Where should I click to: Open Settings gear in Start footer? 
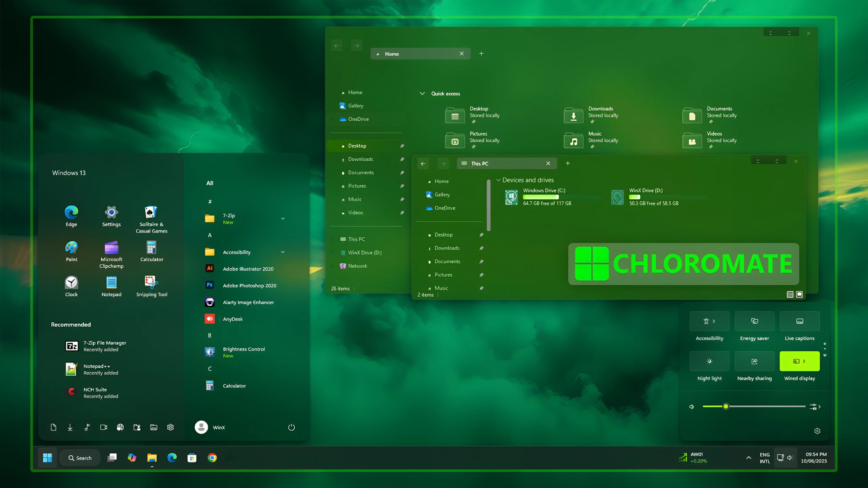click(x=170, y=427)
